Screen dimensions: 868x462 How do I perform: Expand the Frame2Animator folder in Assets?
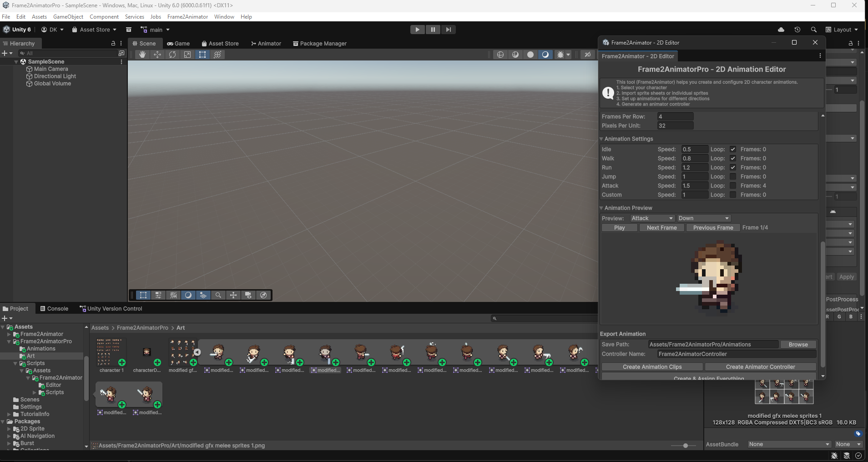[x=9, y=334]
